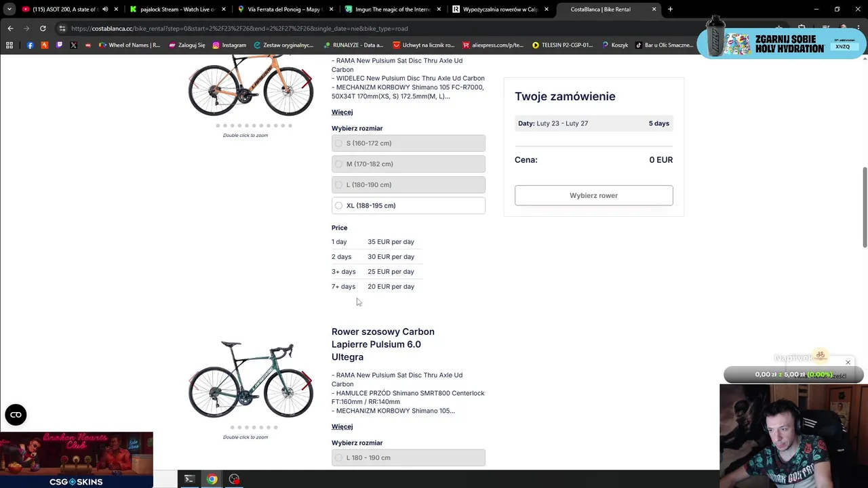Open the black CO chat widget
This screenshot has height=488, width=868.
(16, 415)
